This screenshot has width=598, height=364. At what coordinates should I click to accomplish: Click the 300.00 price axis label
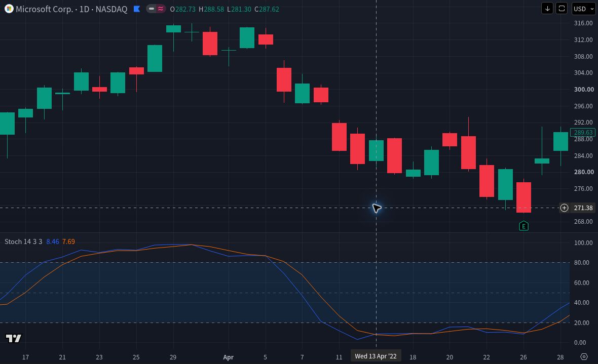point(583,89)
